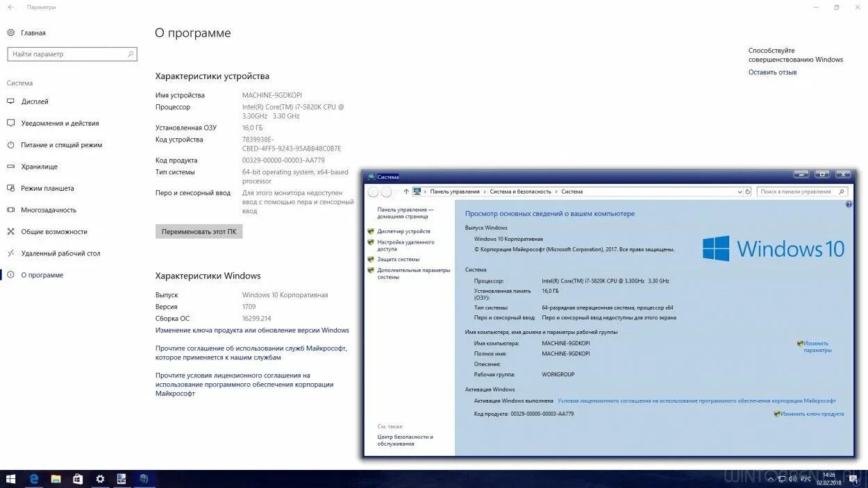Open the Главная home page in Settings

coord(26,33)
